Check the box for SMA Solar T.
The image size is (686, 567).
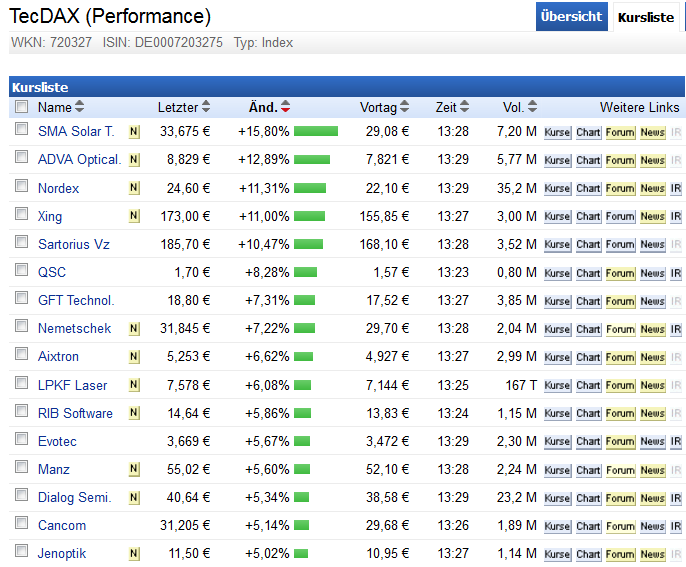[21, 129]
